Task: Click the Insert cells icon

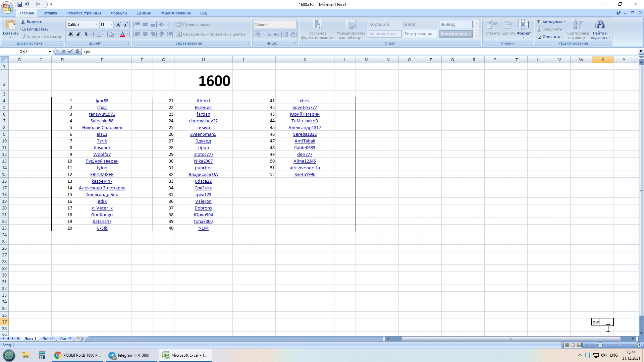Action: pyautogui.click(x=492, y=25)
